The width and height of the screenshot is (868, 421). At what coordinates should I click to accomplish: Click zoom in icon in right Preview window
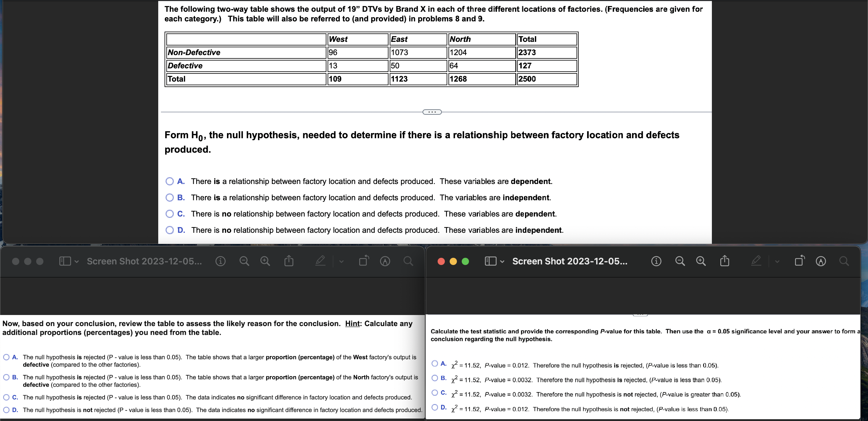pos(701,261)
